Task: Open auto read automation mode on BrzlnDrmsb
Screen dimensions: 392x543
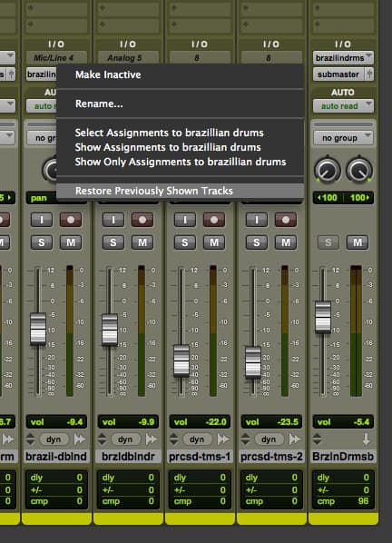Action: (343, 106)
